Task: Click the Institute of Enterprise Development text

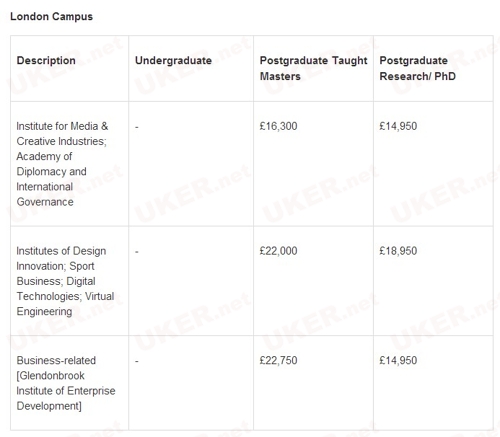Action: (x=66, y=398)
